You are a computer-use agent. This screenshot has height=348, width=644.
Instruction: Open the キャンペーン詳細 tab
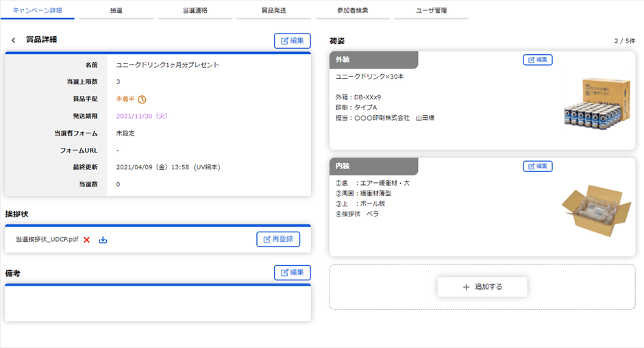coord(37,11)
